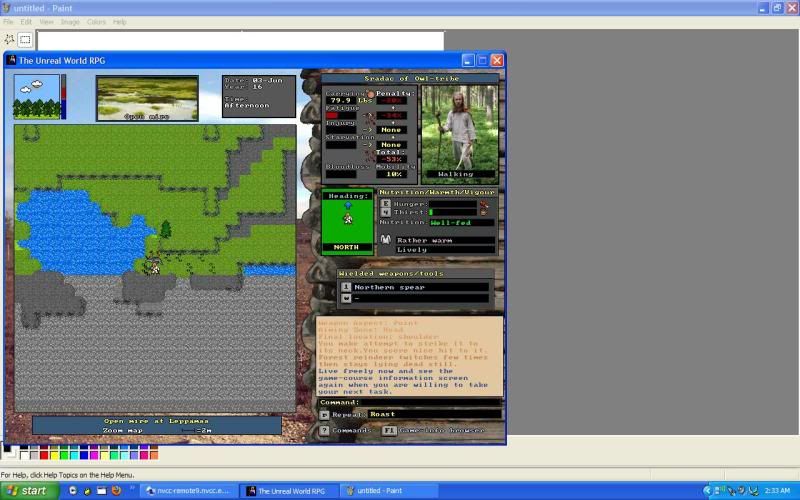
Task: Click the q key icon beside Thirst
Action: [x=385, y=212]
